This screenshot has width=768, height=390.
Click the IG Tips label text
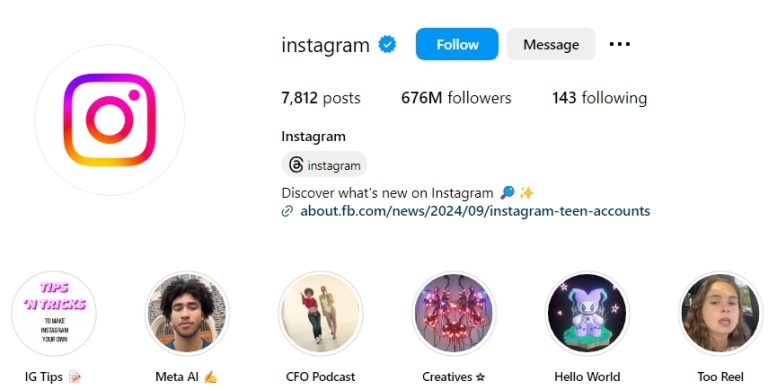click(44, 377)
